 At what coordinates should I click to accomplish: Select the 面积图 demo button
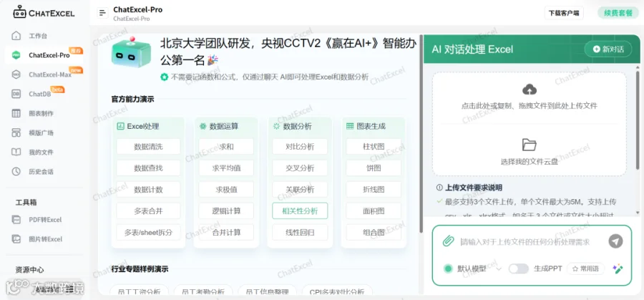pyautogui.click(x=374, y=211)
